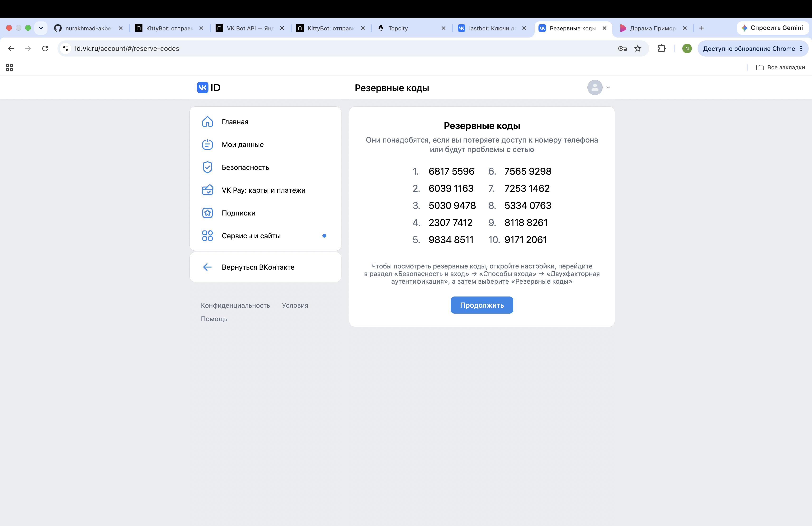Select reserve code 9171 2061
812x526 pixels.
coord(525,240)
